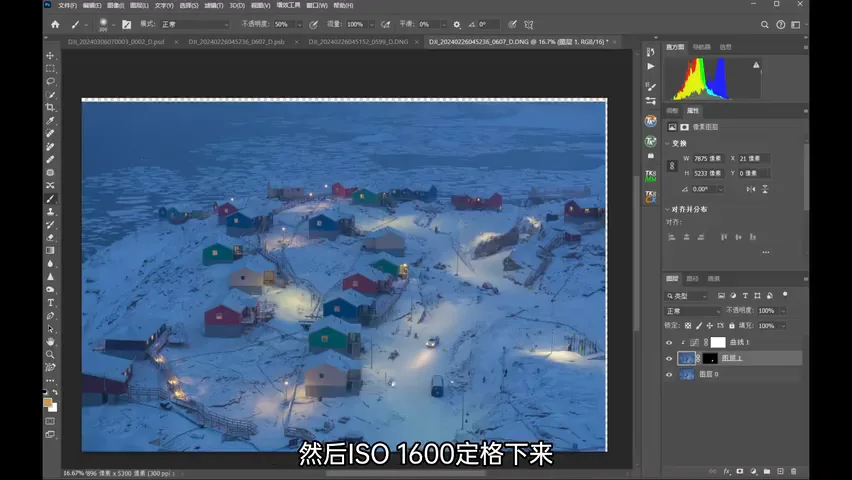Add a layer mask icon
The width and height of the screenshot is (852, 480).
click(x=740, y=471)
